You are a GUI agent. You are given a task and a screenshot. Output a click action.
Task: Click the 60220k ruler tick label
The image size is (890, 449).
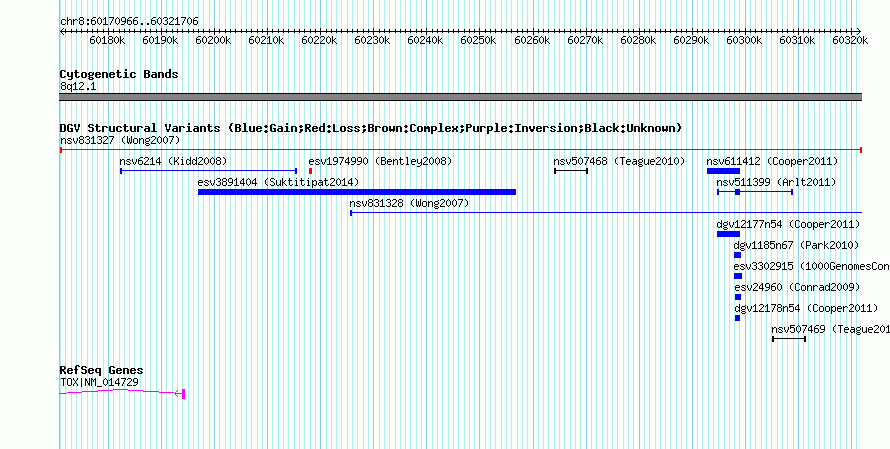click(x=320, y=40)
